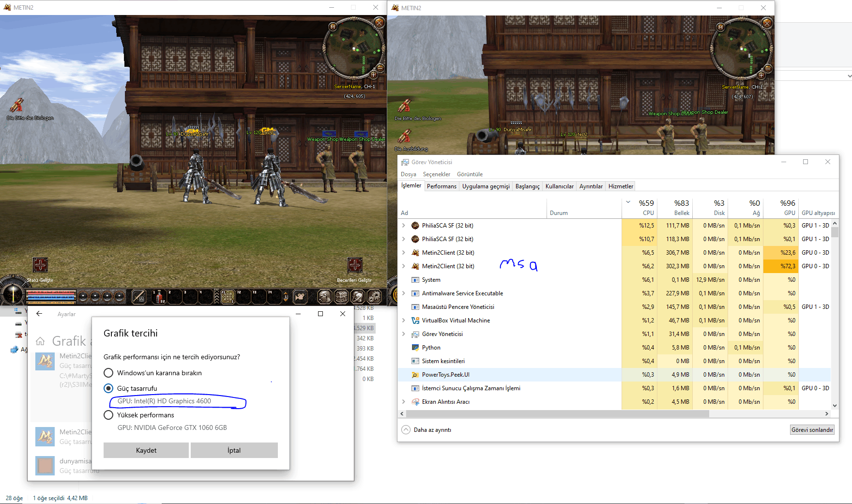Select first PhiliaSCA SF process icon

pyautogui.click(x=415, y=225)
